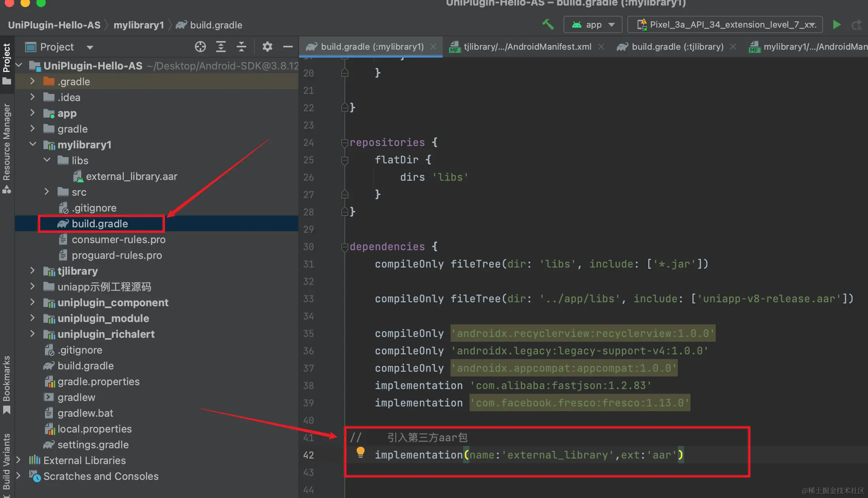
Task: Open the app run configuration dropdown
Action: (593, 24)
